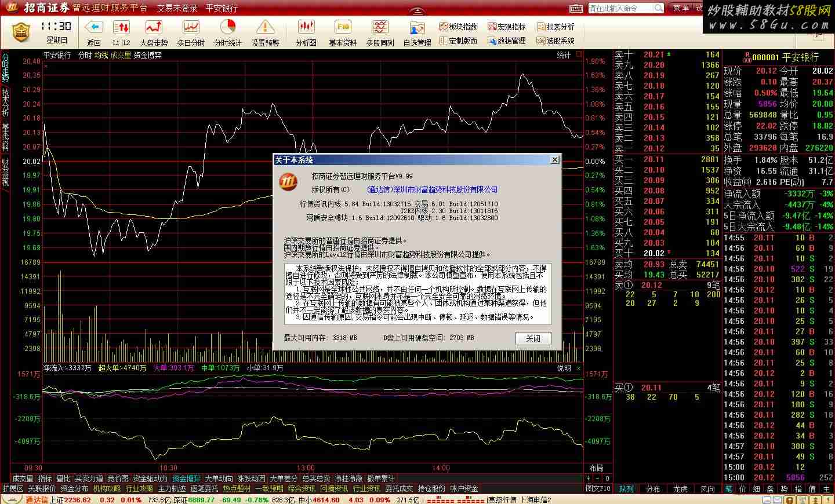Click the 持仓股份 bottom tab
Screen dimensions: 835x504
pos(431,488)
